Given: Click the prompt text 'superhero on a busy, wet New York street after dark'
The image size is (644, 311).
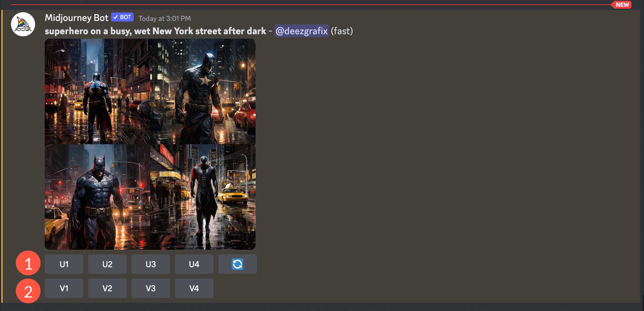Looking at the screenshot, I should [155, 31].
